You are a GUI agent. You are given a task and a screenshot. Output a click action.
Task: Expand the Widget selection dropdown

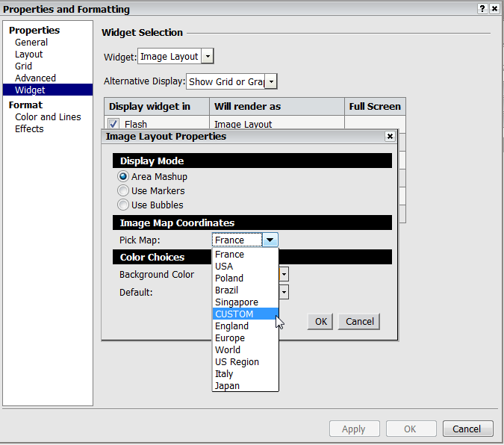point(208,56)
